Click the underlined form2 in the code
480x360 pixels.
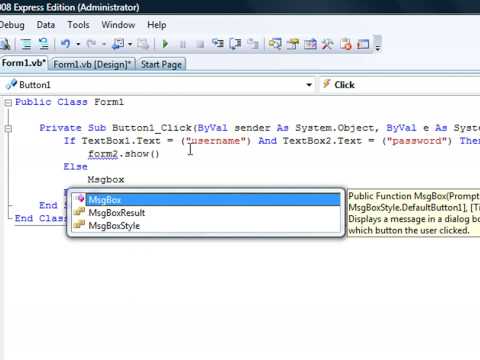(x=103, y=154)
